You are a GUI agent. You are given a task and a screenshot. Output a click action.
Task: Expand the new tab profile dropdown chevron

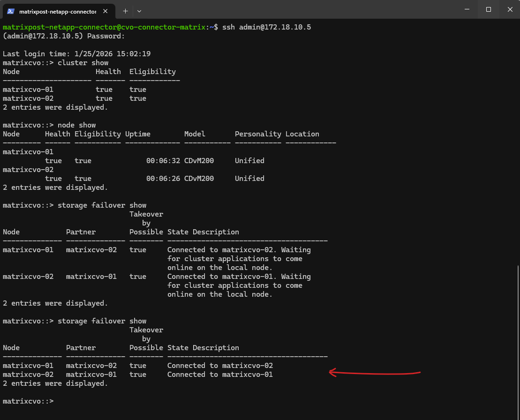click(139, 11)
